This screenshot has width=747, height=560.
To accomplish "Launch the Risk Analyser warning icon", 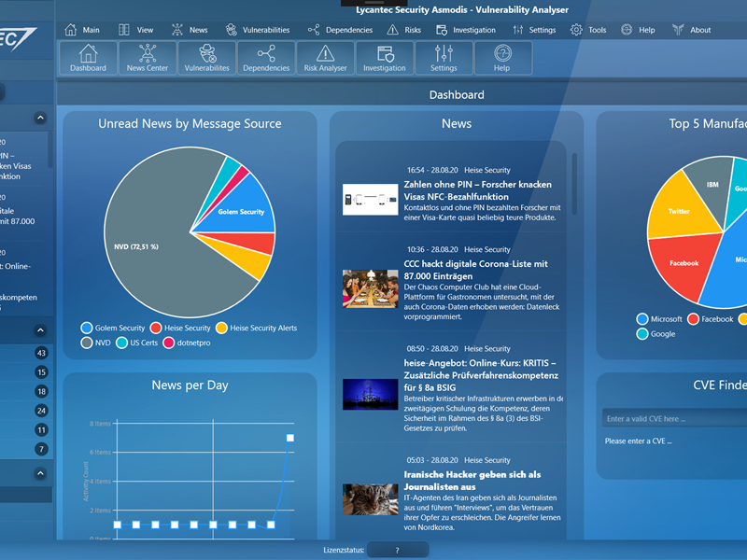I will [325, 58].
